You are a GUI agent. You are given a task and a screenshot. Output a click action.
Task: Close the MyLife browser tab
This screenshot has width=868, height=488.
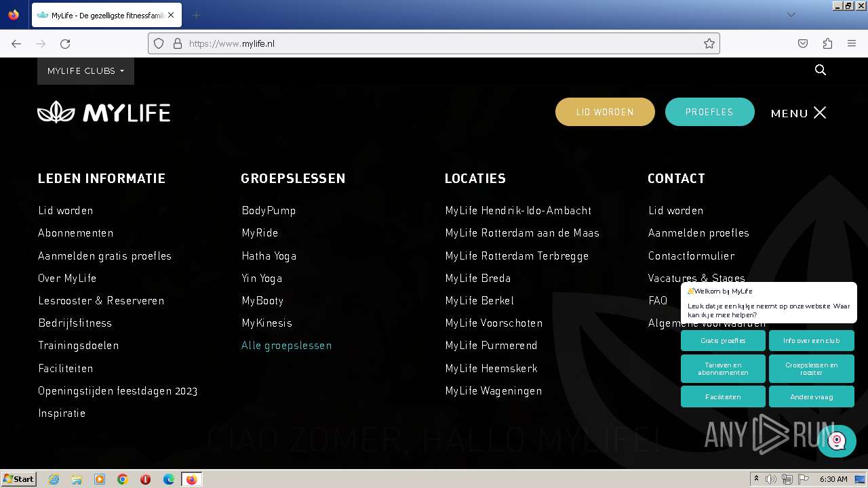click(x=171, y=15)
